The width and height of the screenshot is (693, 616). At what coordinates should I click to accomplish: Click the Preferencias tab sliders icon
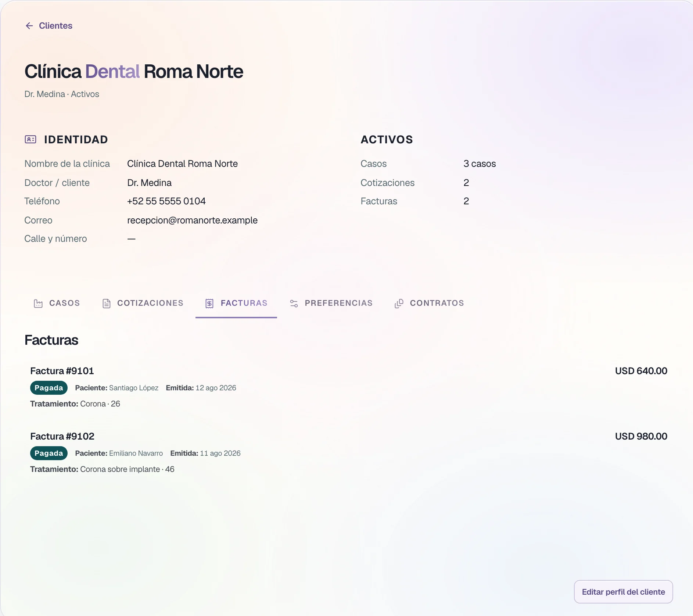tap(294, 304)
